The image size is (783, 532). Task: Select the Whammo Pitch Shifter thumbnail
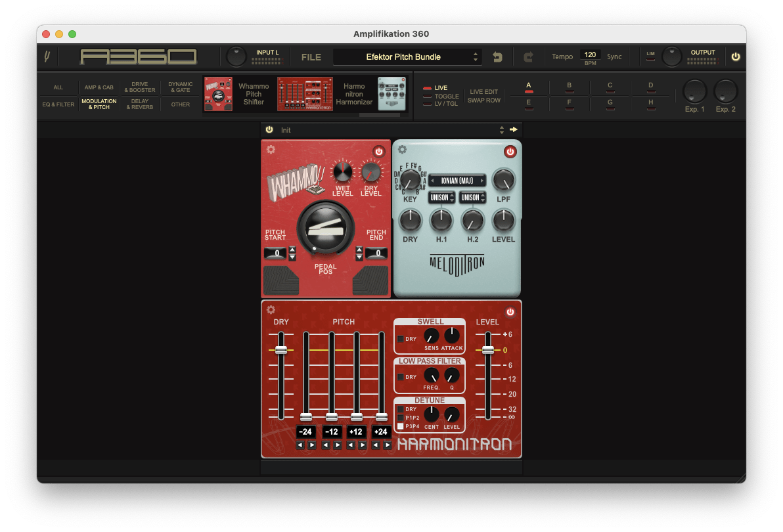219,94
